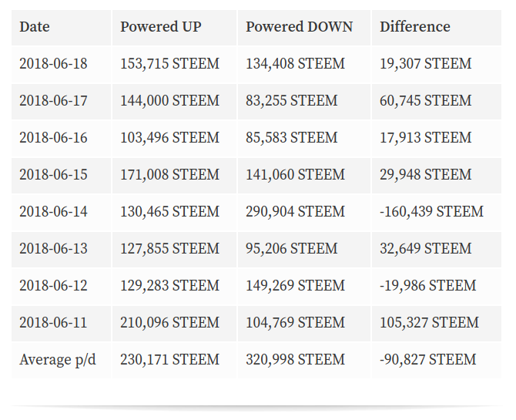This screenshot has width=516, height=420.
Task: Click the Powered UP column header
Action: 174,27
